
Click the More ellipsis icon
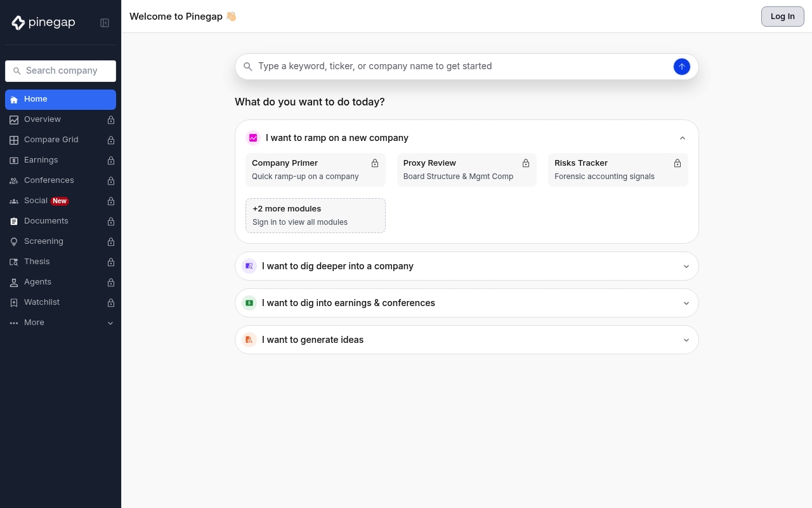(x=14, y=323)
